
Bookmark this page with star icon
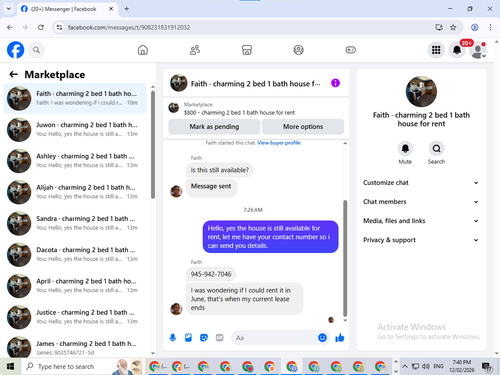point(453,27)
